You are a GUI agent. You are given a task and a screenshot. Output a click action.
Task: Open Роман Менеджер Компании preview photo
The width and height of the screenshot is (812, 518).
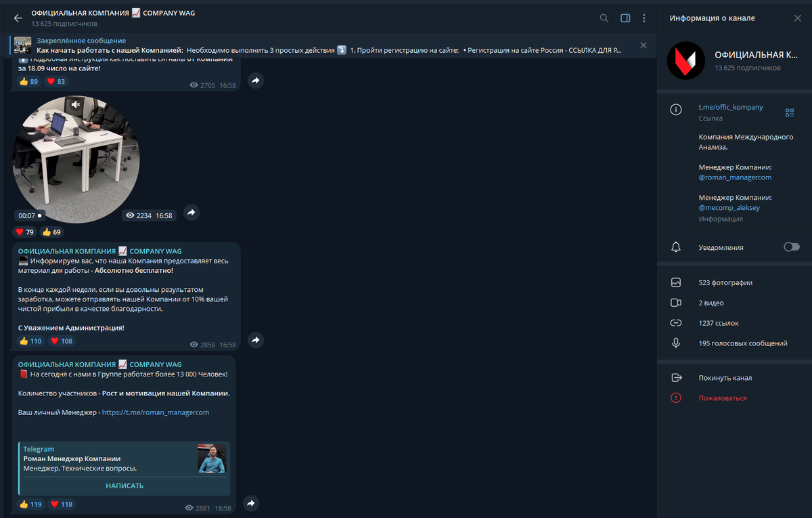coord(212,459)
